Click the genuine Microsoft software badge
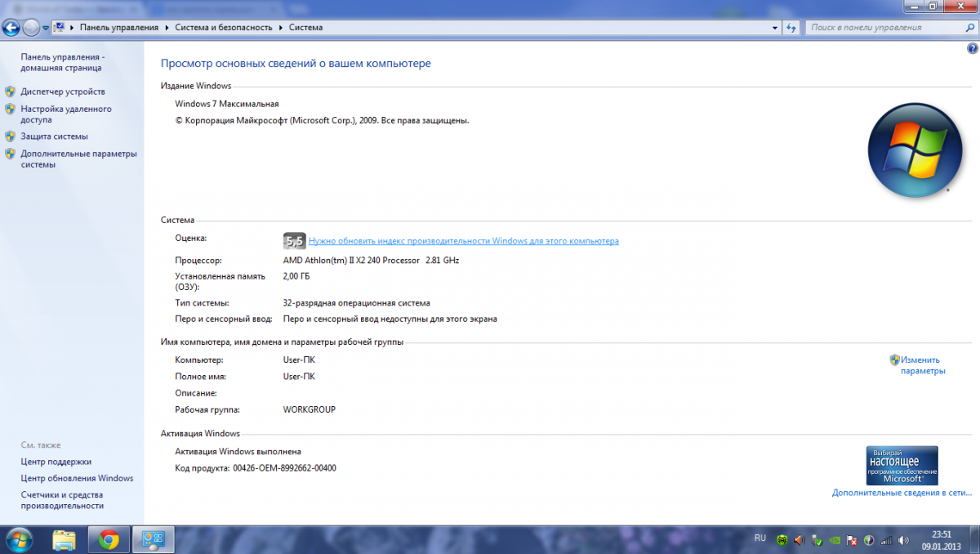Screen dimensions: 980x554 coord(902,466)
